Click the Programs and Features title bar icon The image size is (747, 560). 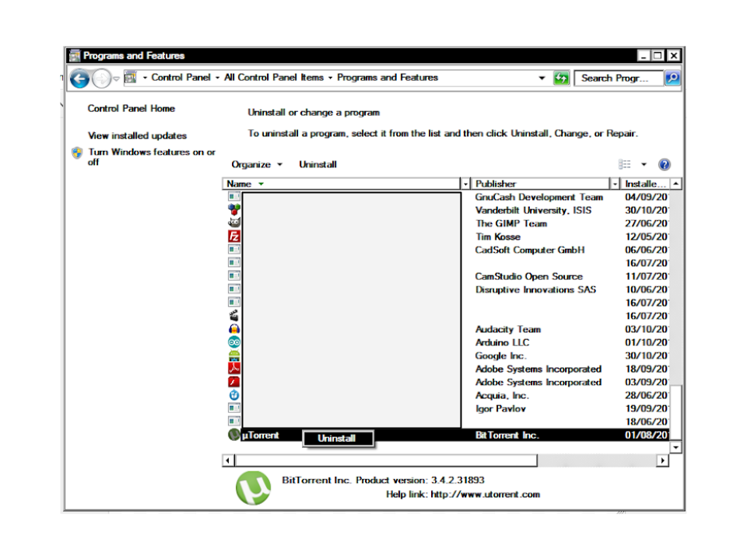[75, 56]
